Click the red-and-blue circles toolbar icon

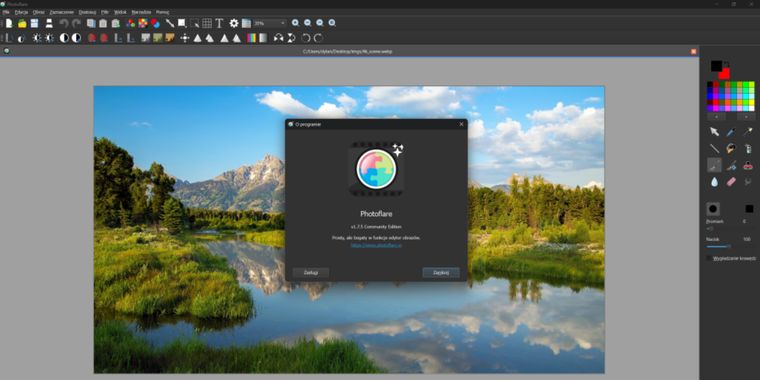[155, 23]
